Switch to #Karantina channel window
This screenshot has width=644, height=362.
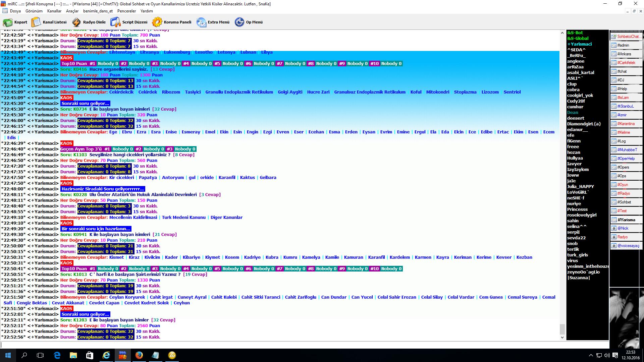[x=626, y=124]
